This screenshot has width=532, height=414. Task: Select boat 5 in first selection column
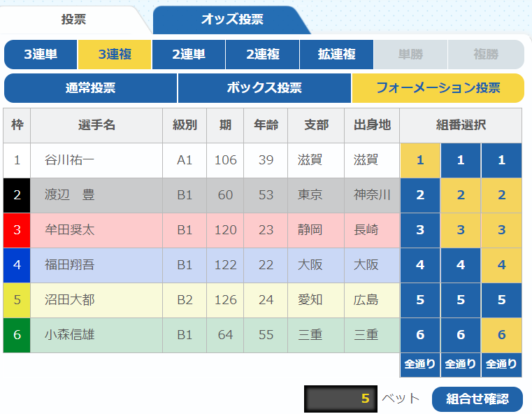coord(420,300)
